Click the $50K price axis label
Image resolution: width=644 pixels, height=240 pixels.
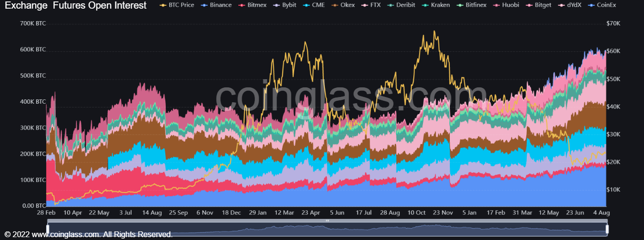(x=614, y=79)
